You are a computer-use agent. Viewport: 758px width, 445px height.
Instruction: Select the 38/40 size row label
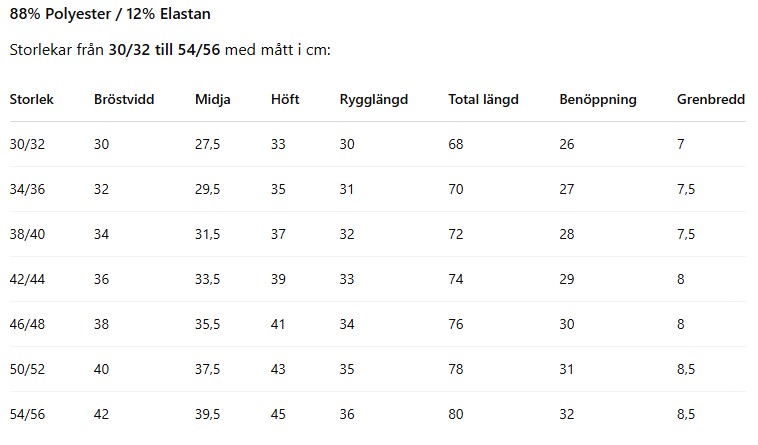(28, 234)
